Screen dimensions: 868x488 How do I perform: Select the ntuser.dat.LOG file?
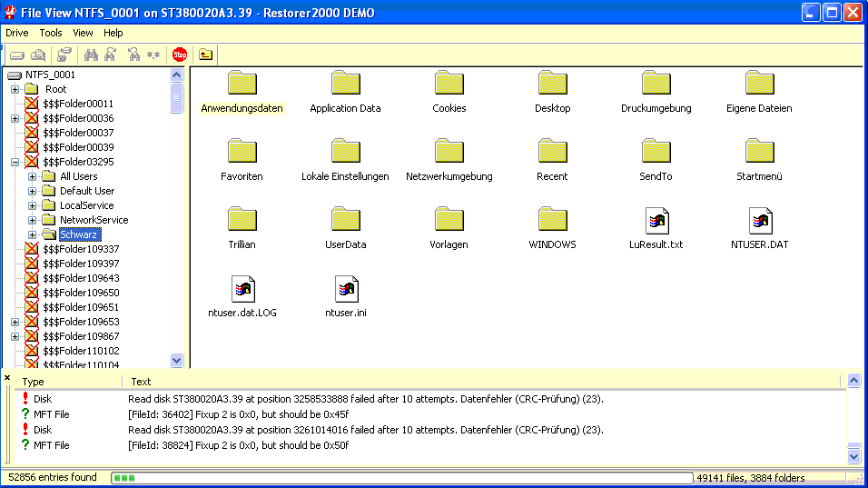(242, 296)
